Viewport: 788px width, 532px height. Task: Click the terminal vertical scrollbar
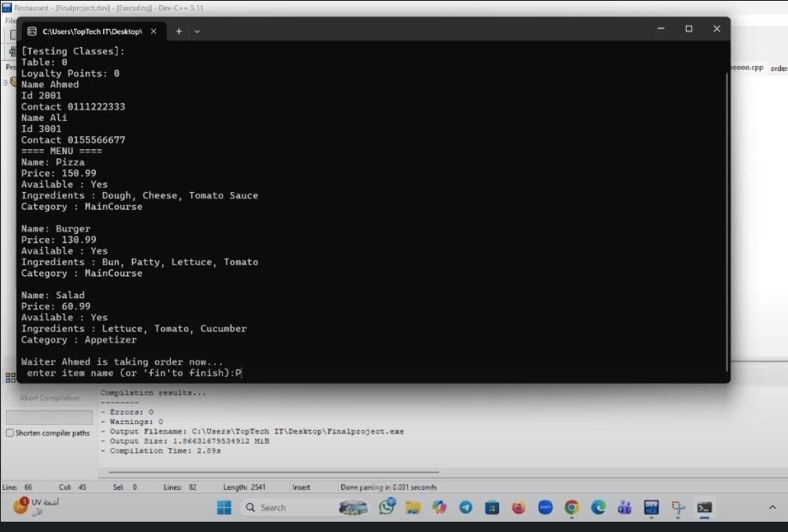(726, 221)
